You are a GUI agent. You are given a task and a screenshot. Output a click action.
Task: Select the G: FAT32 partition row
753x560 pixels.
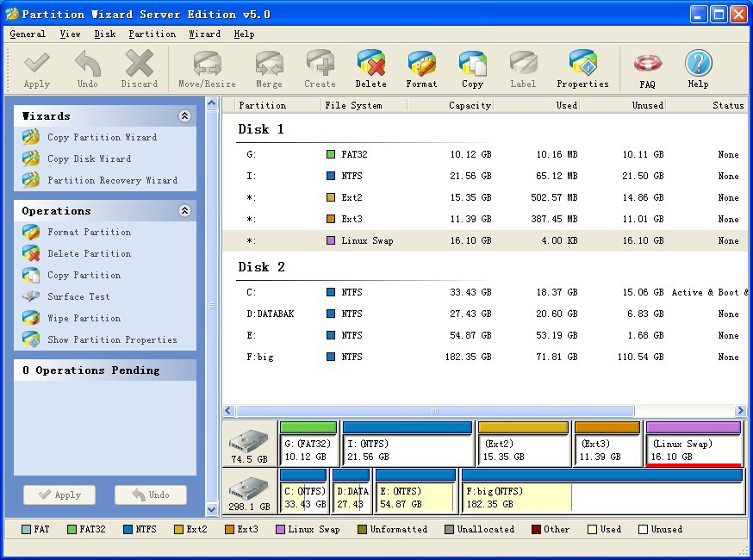[484, 155]
